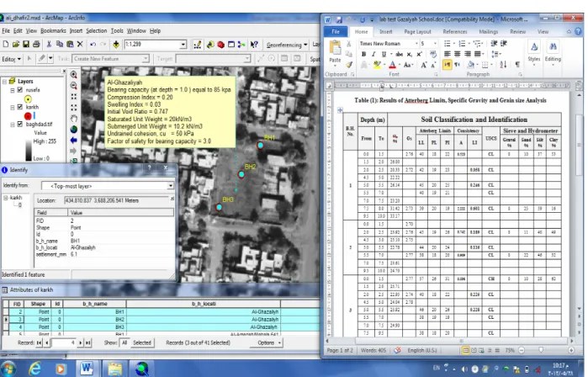Open ArcMap Bookmarks menu
The height and width of the screenshot is (377, 588).
[x=53, y=31]
